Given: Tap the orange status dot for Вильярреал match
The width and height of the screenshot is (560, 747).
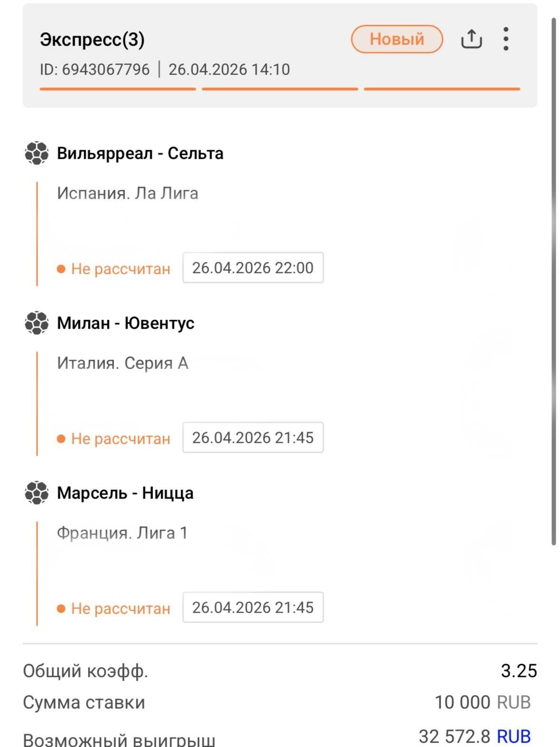Looking at the screenshot, I should coord(61,269).
